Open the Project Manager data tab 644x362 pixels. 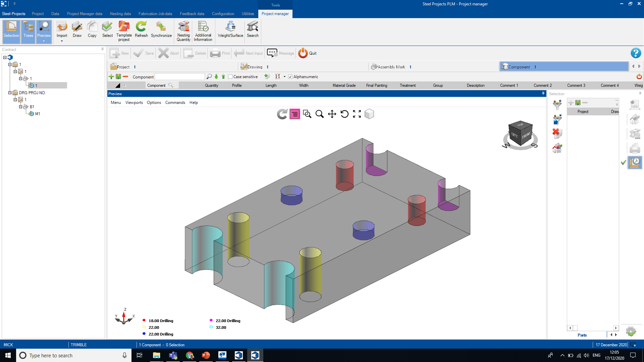pyautogui.click(x=85, y=14)
